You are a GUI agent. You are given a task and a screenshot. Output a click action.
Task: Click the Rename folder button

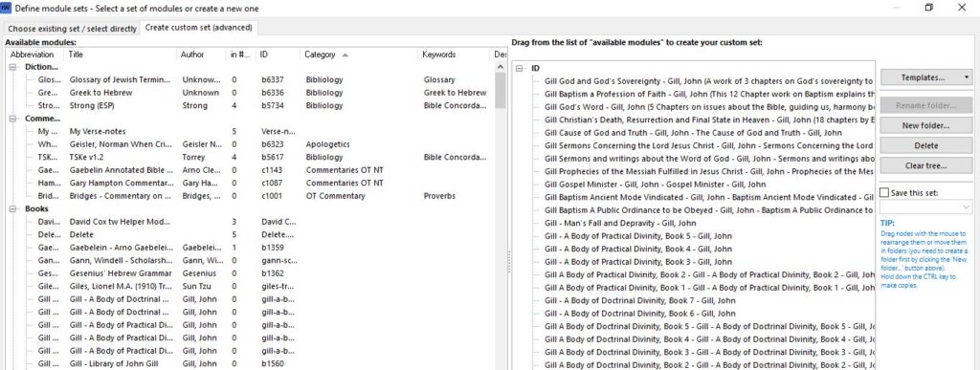point(926,105)
